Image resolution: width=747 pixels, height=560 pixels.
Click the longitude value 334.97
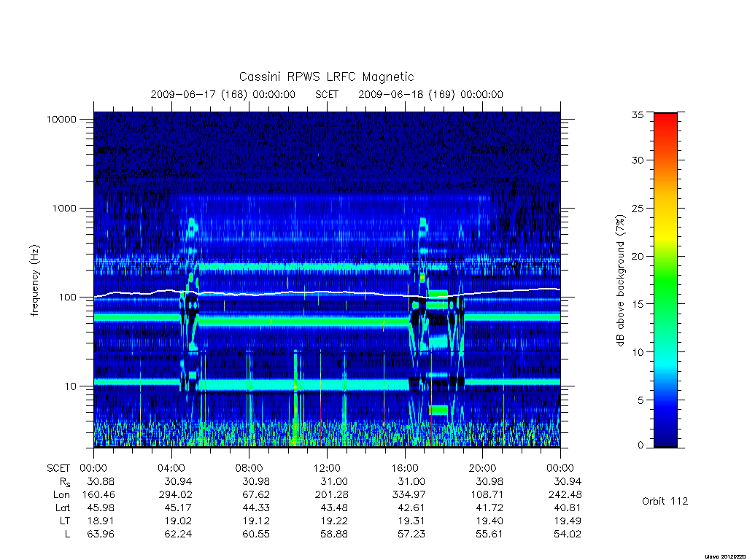[409, 495]
